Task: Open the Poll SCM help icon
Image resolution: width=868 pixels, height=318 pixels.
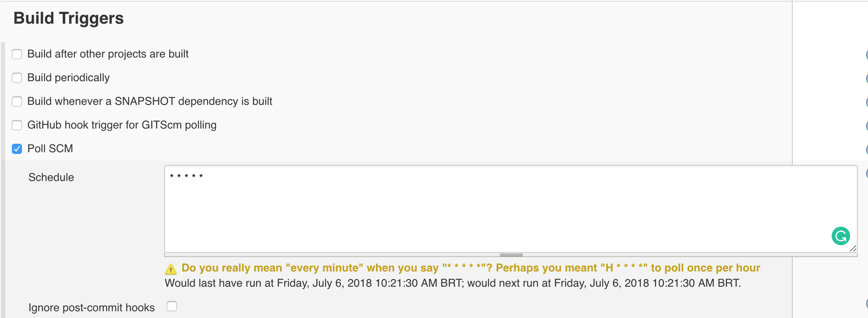Action: pyautogui.click(x=866, y=149)
